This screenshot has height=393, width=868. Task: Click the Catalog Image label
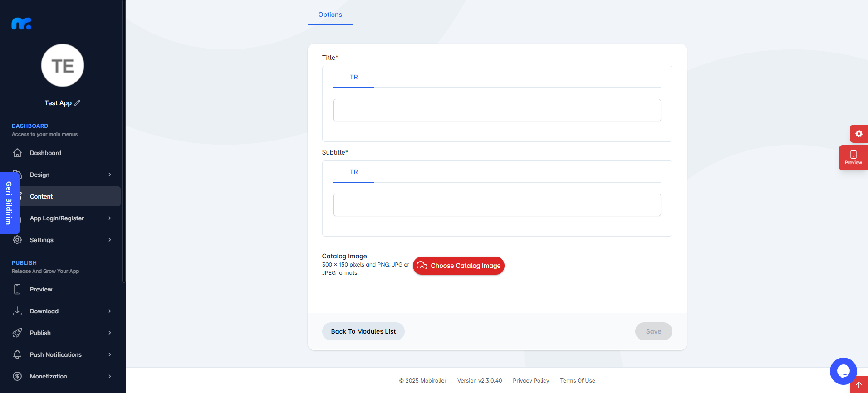(x=344, y=256)
